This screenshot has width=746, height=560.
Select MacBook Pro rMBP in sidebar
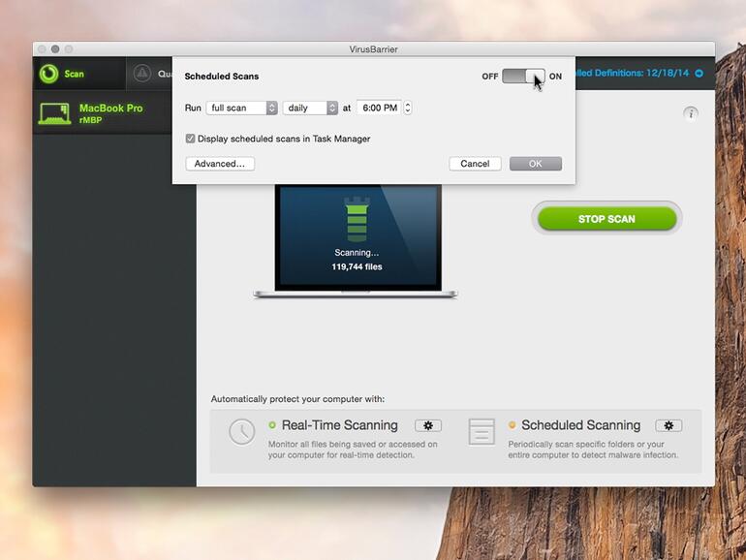click(x=103, y=113)
